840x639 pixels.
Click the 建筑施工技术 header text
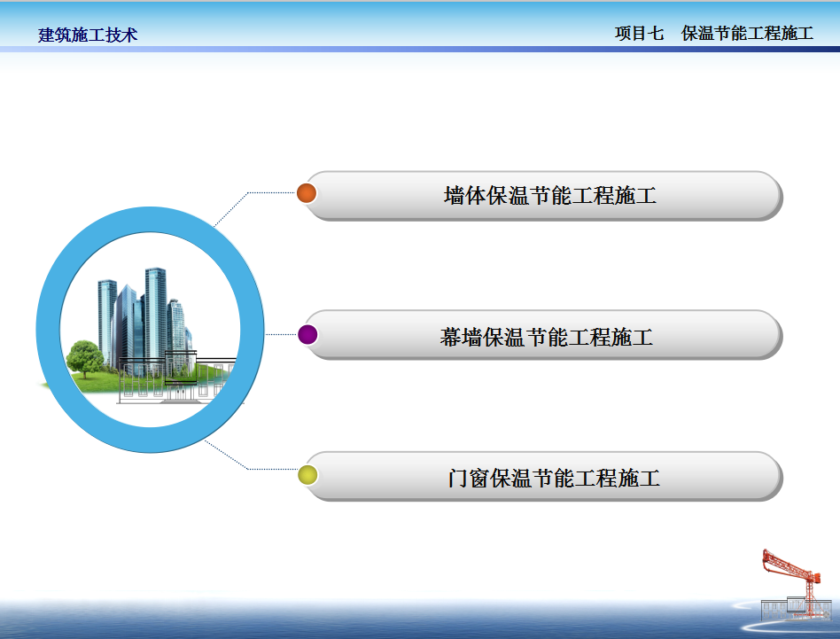[x=88, y=35]
